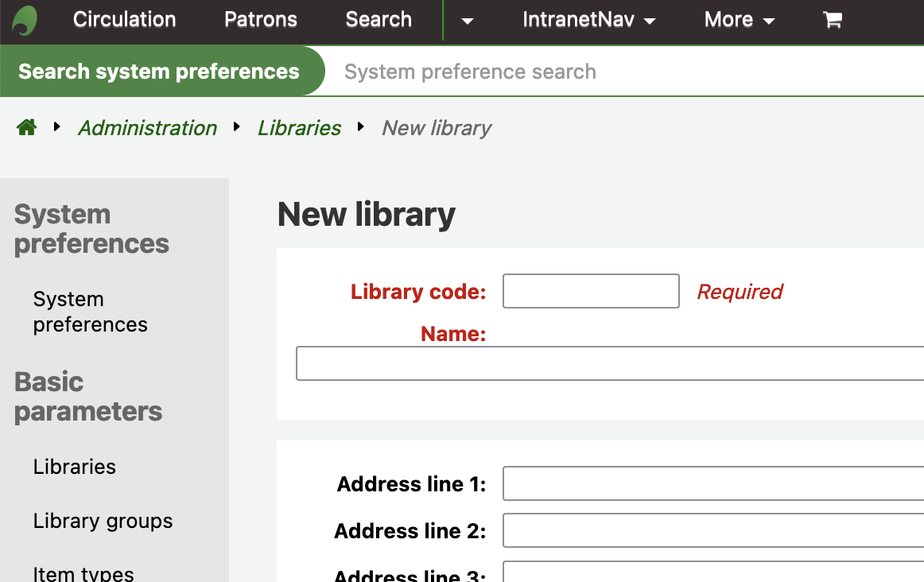Image resolution: width=924 pixels, height=582 pixels.
Task: Select Search in the top navigation bar
Action: [x=378, y=20]
